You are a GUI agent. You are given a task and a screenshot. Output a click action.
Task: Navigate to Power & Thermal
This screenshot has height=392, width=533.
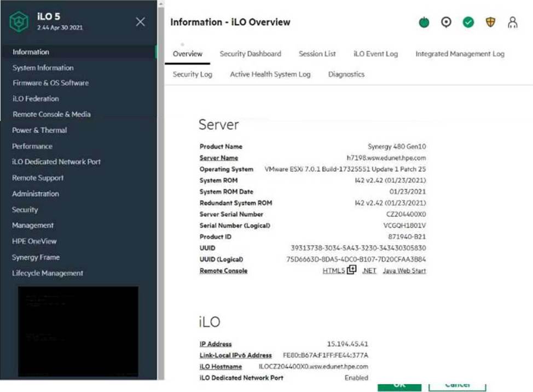click(x=39, y=130)
